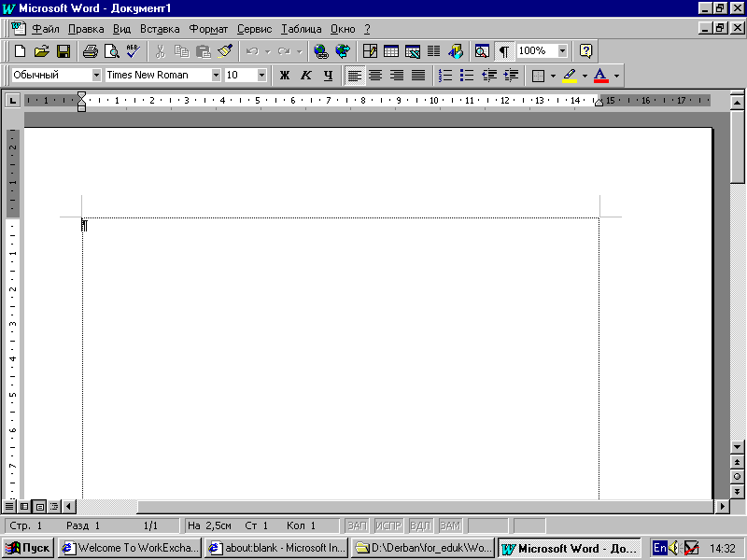Viewport: 747px width, 560px height.
Task: Create a numbered list
Action: [445, 76]
